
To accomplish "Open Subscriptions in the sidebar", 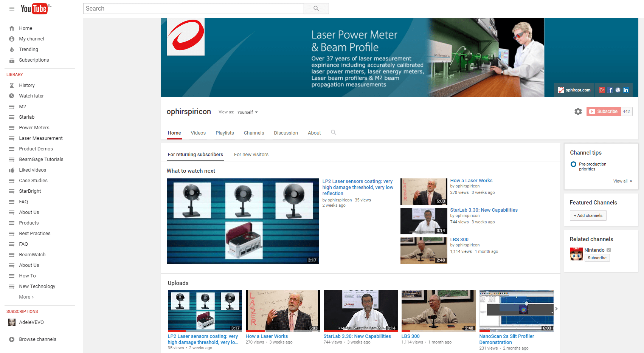I will [x=34, y=60].
